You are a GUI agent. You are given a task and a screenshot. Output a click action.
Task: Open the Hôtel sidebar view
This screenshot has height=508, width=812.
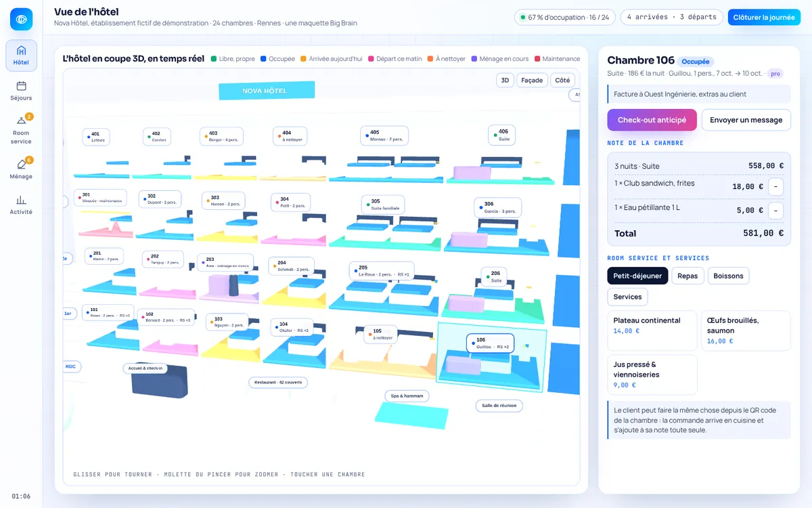(x=21, y=56)
